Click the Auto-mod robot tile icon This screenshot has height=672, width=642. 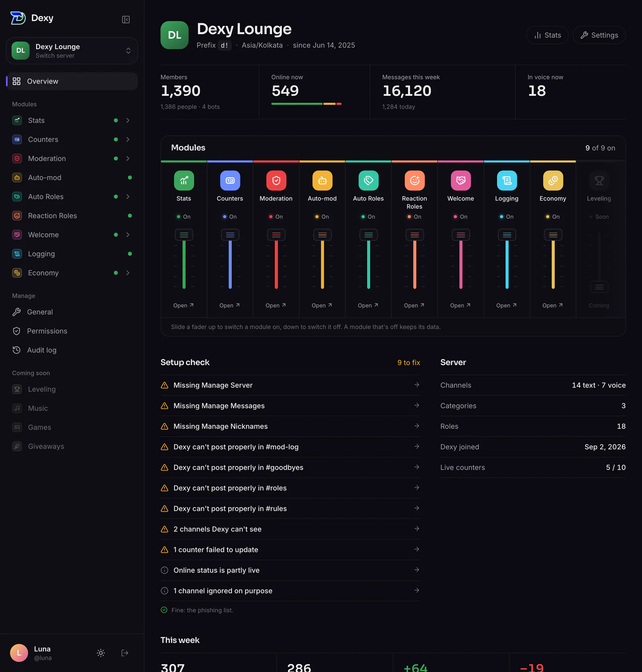tap(322, 181)
